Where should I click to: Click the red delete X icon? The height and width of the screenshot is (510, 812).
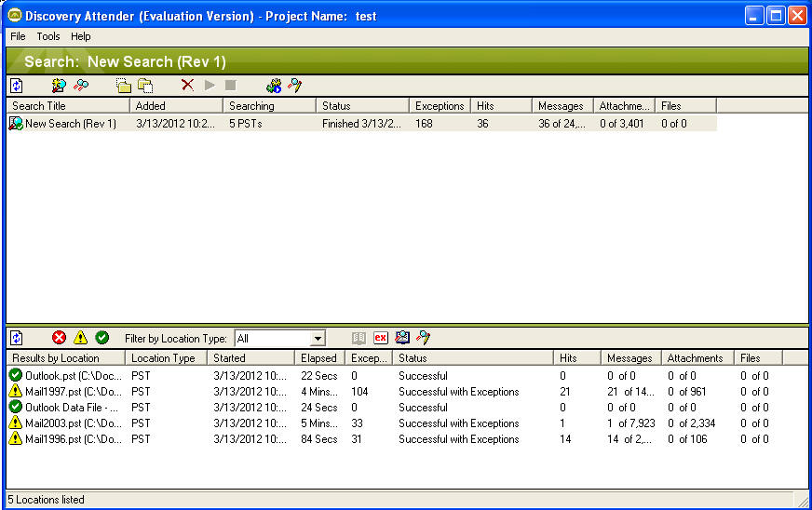coord(187,86)
